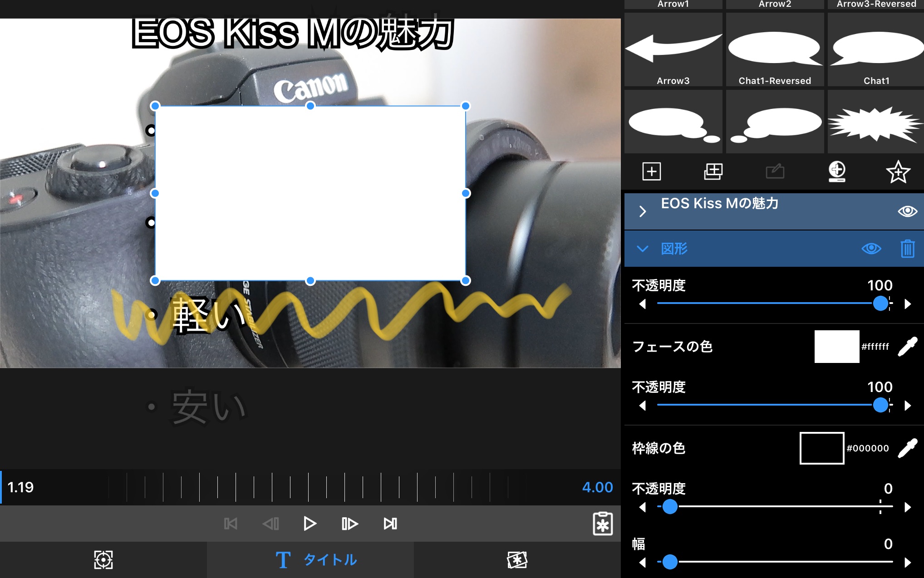Increase border 不透明度 with right arrow
924x578 pixels.
point(908,507)
